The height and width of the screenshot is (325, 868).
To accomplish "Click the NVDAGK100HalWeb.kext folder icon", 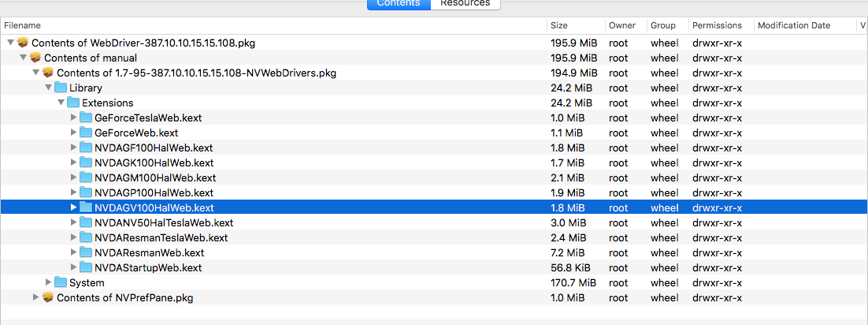I will click(x=86, y=162).
